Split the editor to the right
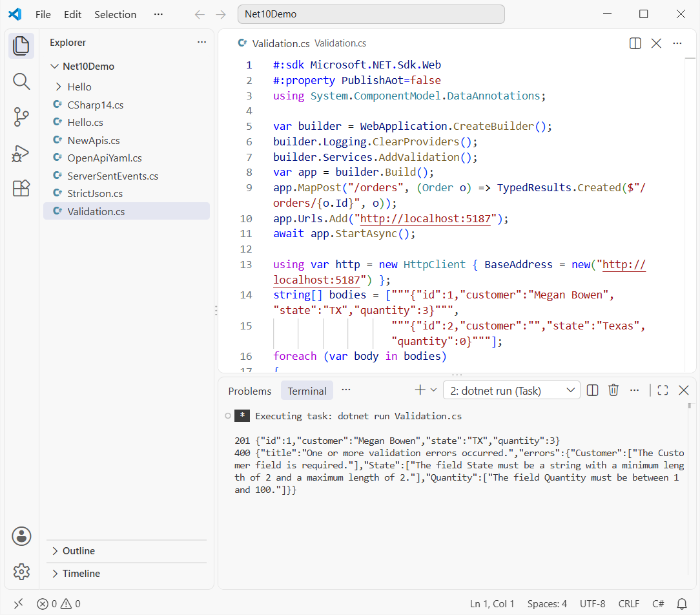Image resolution: width=700 pixels, height=615 pixels. tap(635, 43)
